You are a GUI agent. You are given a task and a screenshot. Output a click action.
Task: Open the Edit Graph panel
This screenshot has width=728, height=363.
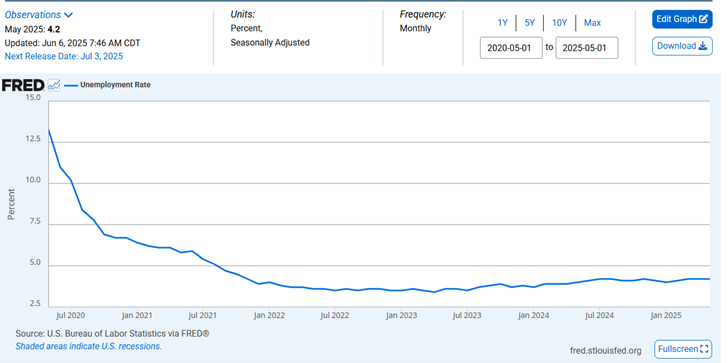(x=682, y=19)
